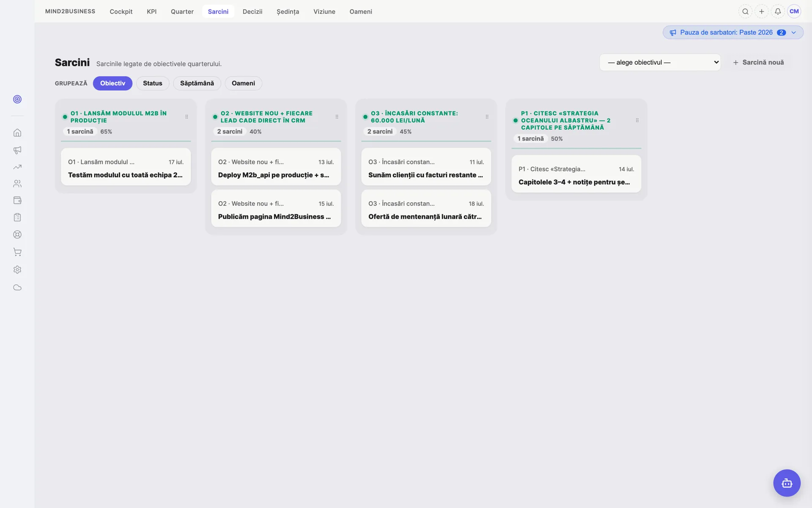Group tasks by Oameni
This screenshot has height=508, width=812.
(243, 83)
